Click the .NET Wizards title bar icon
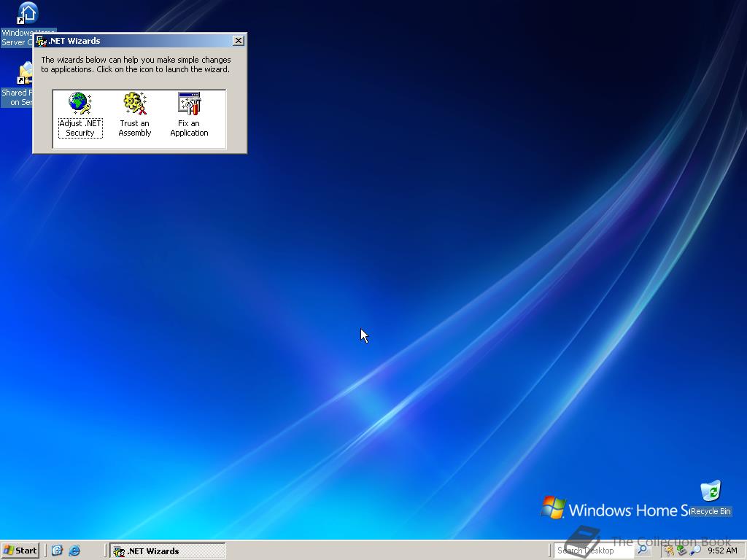Screen dimensions: 747x560 click(42, 41)
